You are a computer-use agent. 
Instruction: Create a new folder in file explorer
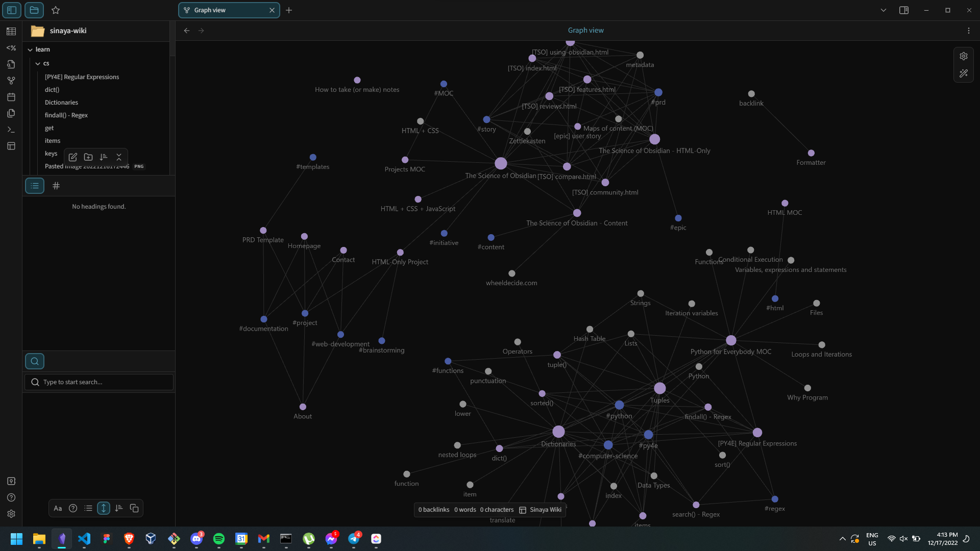[x=88, y=157]
